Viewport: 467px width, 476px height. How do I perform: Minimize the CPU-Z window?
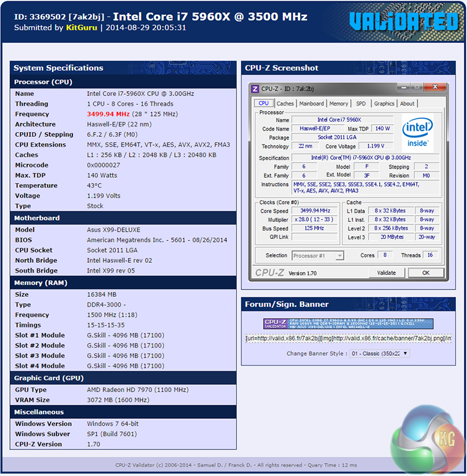tap(404, 87)
